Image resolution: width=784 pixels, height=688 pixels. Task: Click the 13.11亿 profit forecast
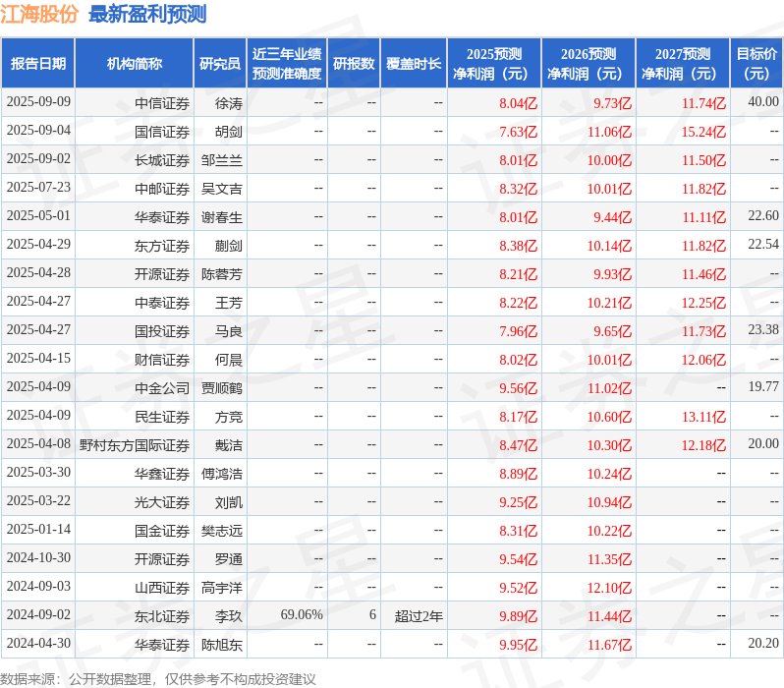point(704,418)
